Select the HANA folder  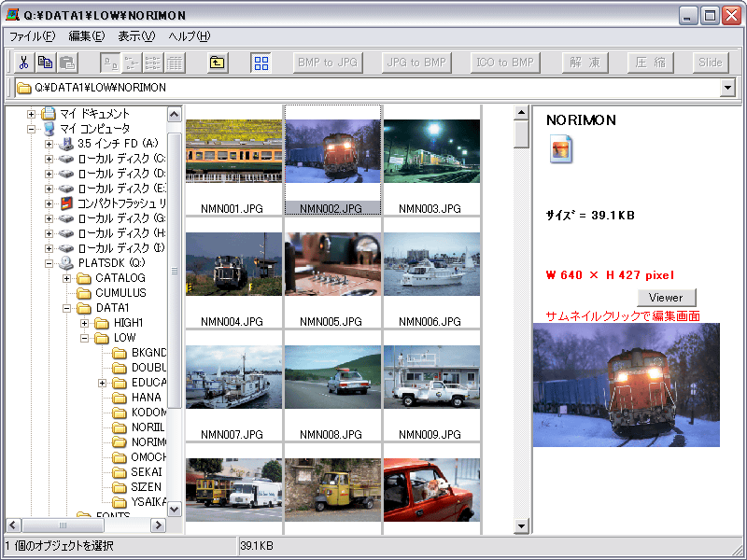click(x=136, y=398)
